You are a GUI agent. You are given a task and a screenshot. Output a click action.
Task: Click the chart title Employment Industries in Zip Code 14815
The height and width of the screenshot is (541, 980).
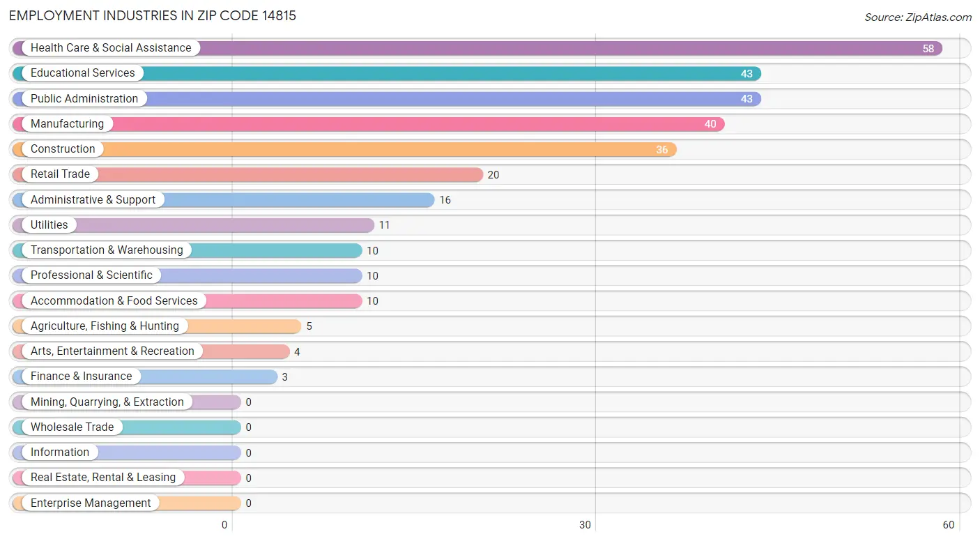(153, 15)
